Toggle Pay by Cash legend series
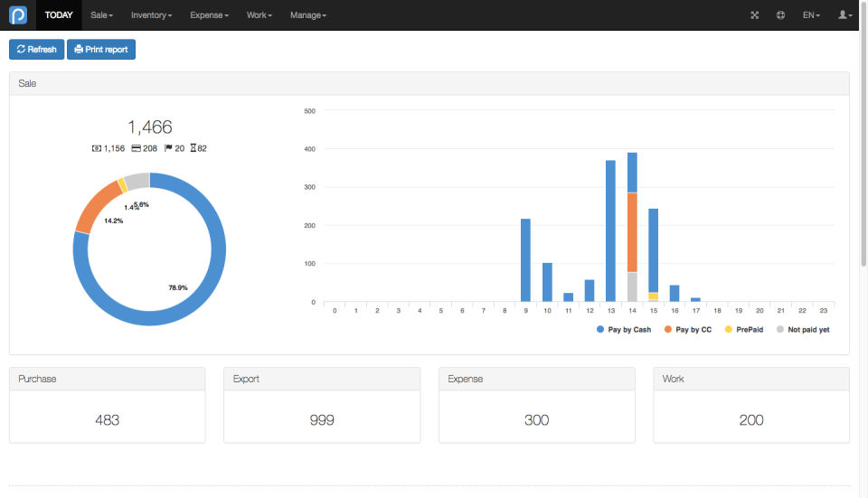 coord(624,329)
